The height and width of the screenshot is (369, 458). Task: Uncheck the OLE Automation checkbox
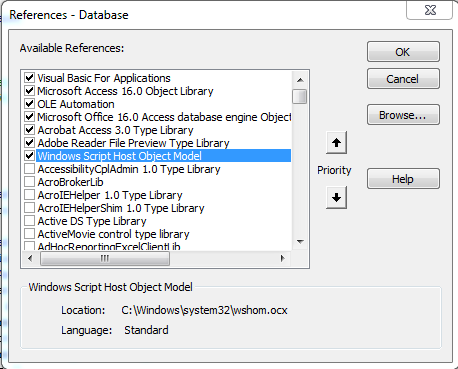tap(29, 104)
